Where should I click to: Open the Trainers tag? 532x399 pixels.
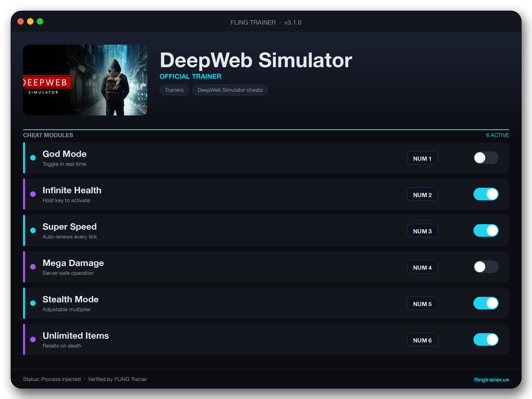(x=174, y=90)
